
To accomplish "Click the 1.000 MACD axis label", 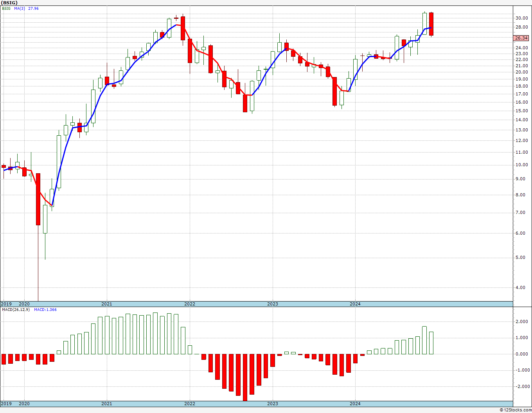I will click(521, 338).
